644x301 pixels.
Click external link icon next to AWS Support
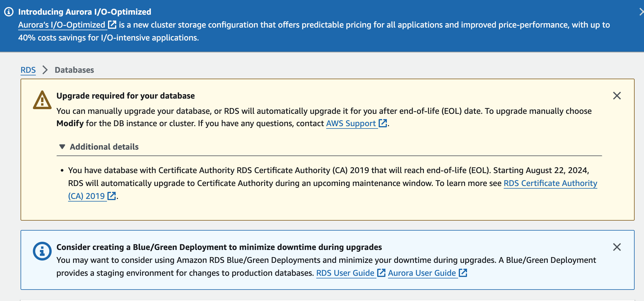(x=383, y=123)
